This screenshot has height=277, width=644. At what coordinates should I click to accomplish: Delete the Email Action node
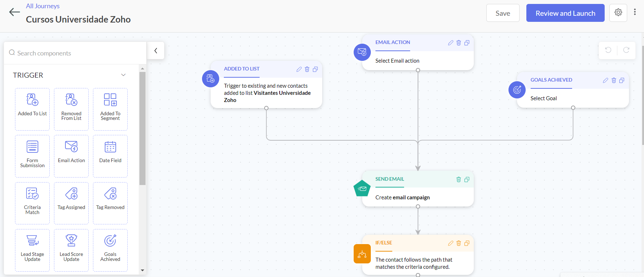click(x=458, y=43)
